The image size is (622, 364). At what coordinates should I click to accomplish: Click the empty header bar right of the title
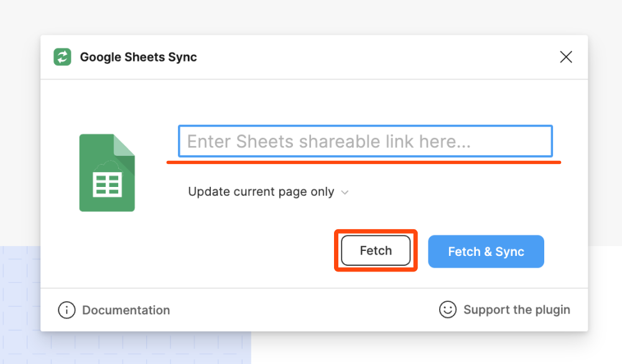[x=373, y=57]
